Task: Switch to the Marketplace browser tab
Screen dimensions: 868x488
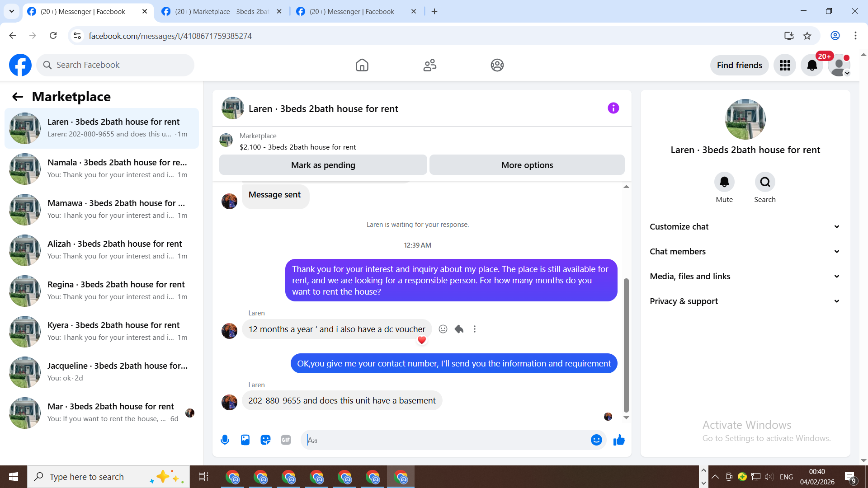Action: [x=222, y=11]
